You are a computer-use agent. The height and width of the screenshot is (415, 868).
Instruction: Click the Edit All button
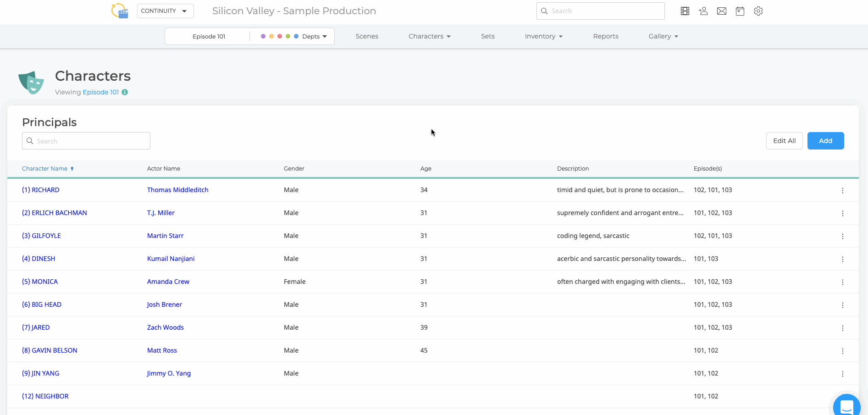point(784,141)
